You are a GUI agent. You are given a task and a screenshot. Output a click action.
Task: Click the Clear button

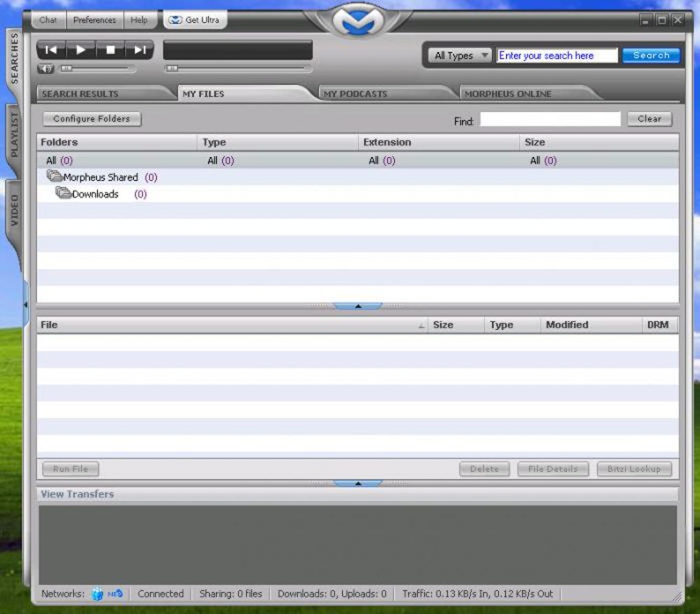coord(649,119)
